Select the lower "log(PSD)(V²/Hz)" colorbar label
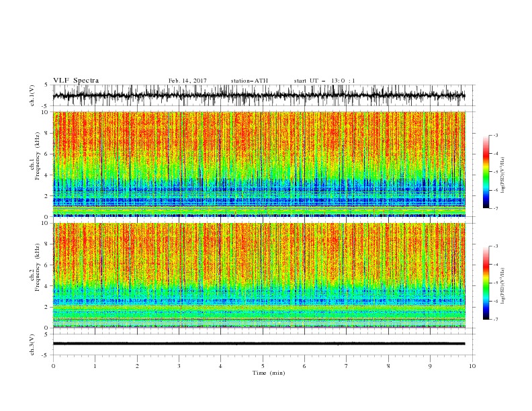 tap(502, 285)
